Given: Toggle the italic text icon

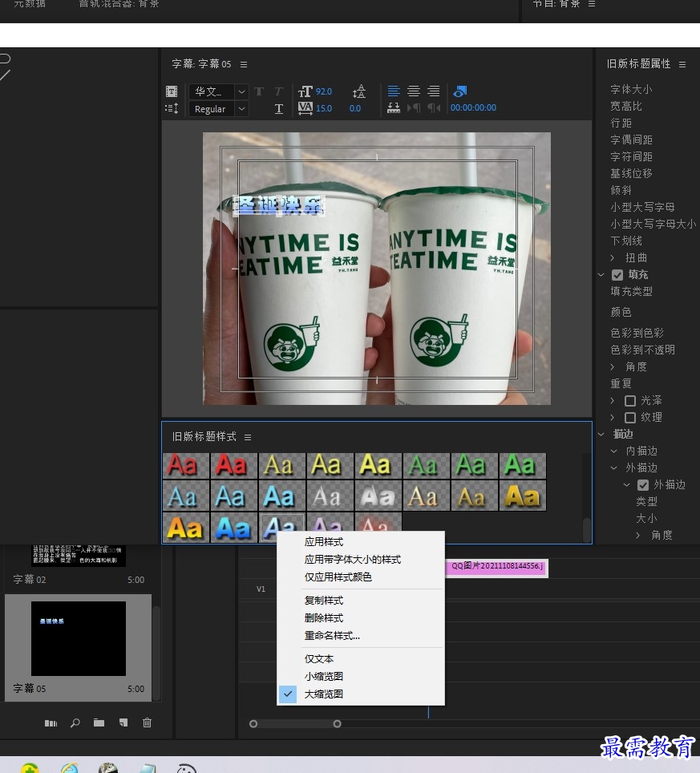Looking at the screenshot, I should (278, 91).
